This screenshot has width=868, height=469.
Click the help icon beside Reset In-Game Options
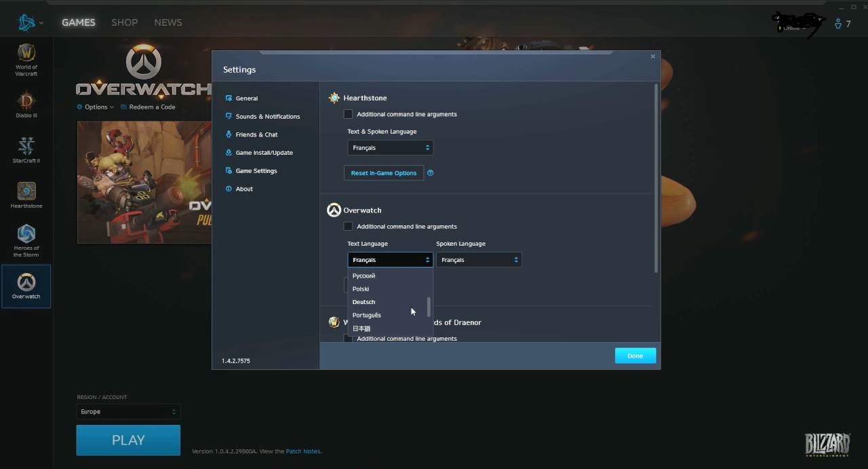[430, 173]
